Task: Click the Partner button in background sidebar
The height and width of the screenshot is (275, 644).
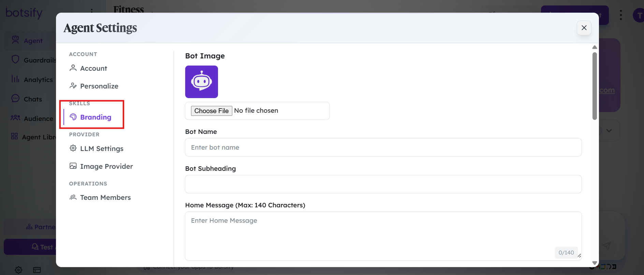Action: point(30,227)
